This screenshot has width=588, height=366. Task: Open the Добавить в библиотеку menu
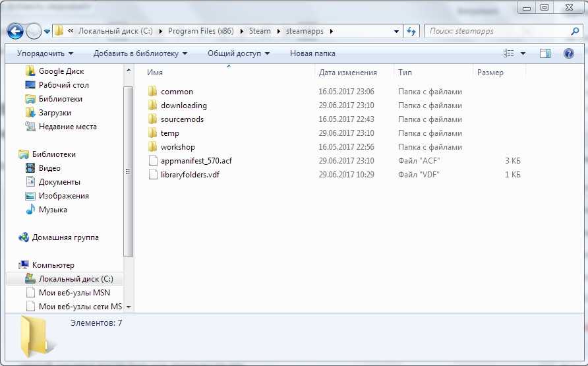(x=140, y=53)
